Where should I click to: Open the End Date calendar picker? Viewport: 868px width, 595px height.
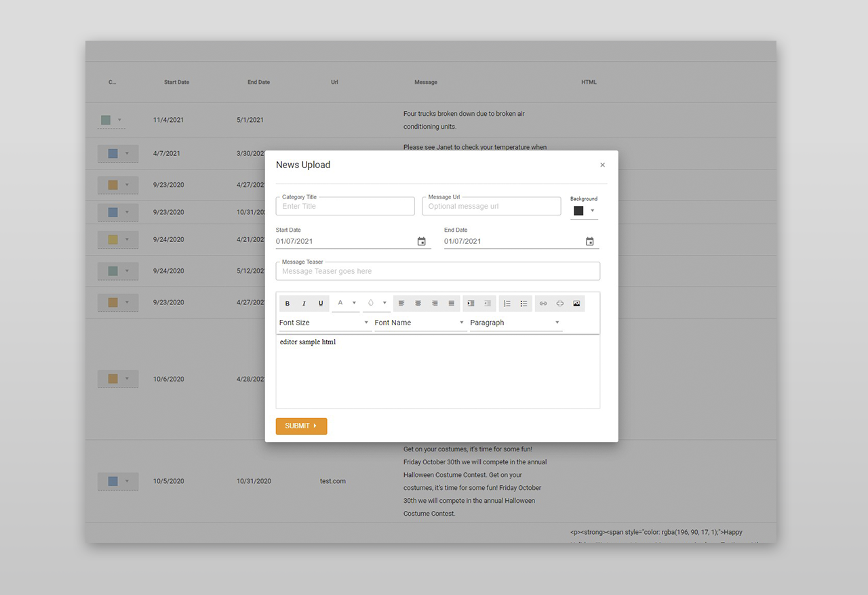tap(589, 241)
